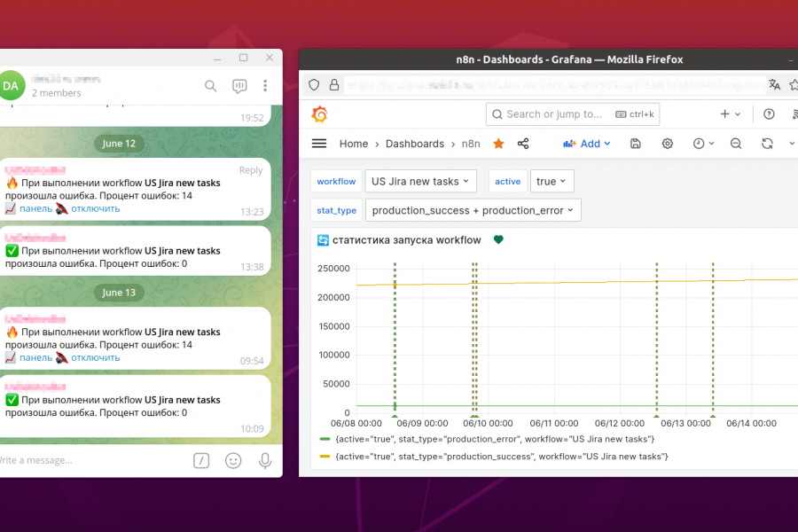Open панель link in 09:54 message
The image size is (798, 532).
point(35,358)
